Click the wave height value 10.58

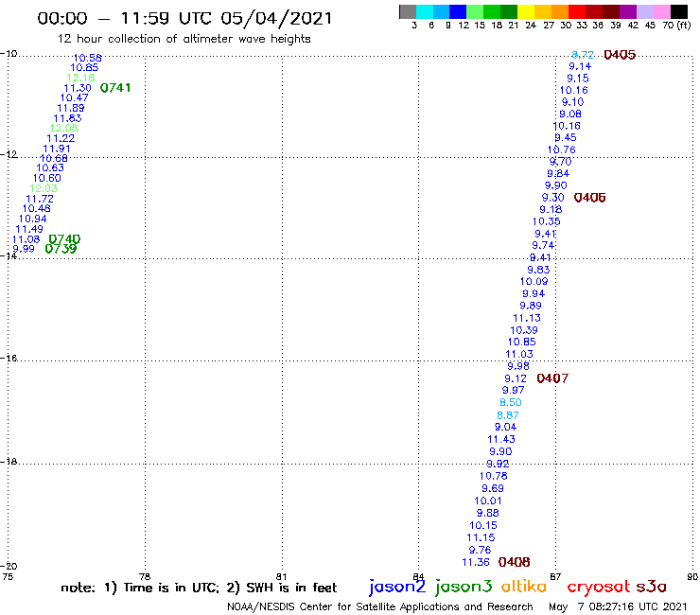(x=87, y=58)
